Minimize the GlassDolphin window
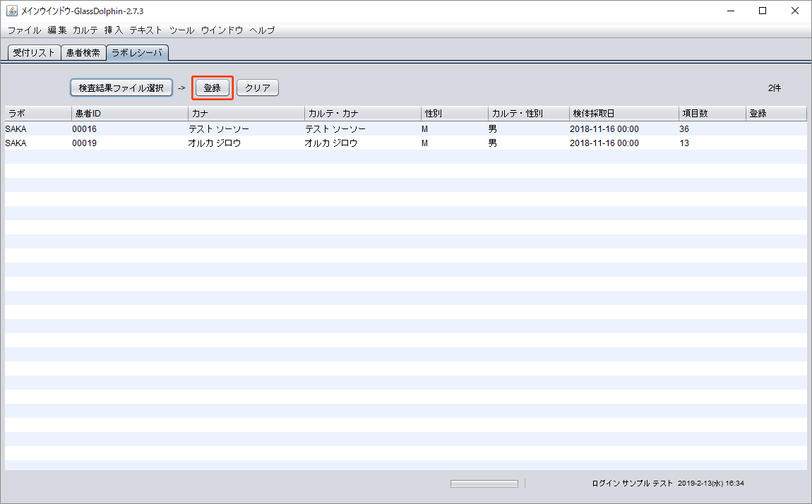The height and width of the screenshot is (504, 812). point(730,11)
